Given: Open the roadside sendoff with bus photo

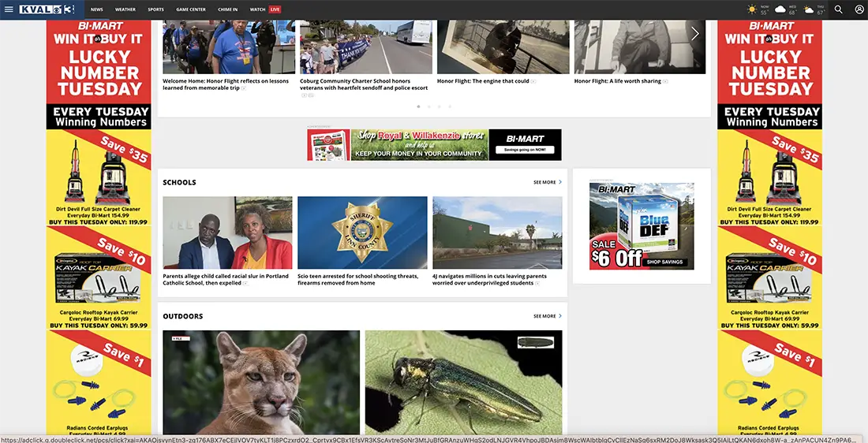Looking at the screenshot, I should [366, 47].
